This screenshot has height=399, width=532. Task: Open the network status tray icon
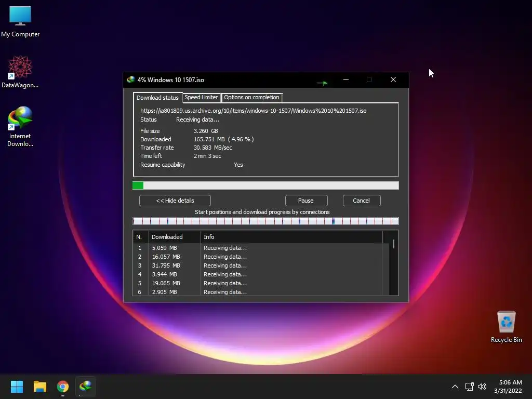pos(469,387)
